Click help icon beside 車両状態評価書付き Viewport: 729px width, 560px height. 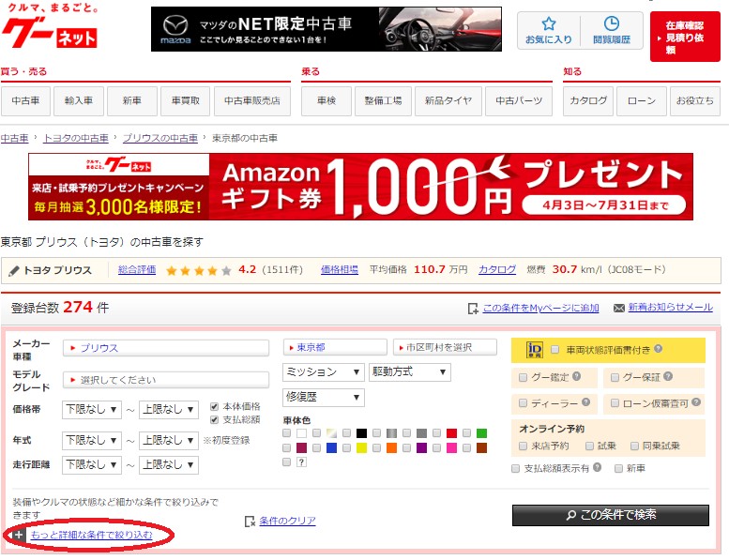[658, 349]
